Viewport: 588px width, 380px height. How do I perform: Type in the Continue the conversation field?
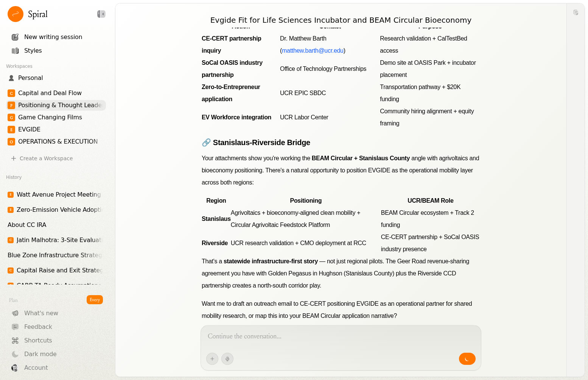click(x=341, y=336)
